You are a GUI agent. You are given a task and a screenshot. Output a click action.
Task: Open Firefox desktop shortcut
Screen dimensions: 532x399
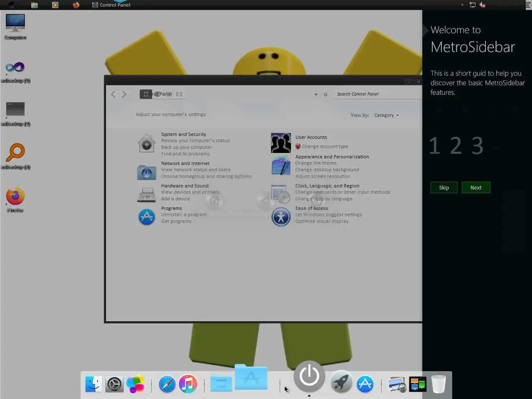click(15, 200)
